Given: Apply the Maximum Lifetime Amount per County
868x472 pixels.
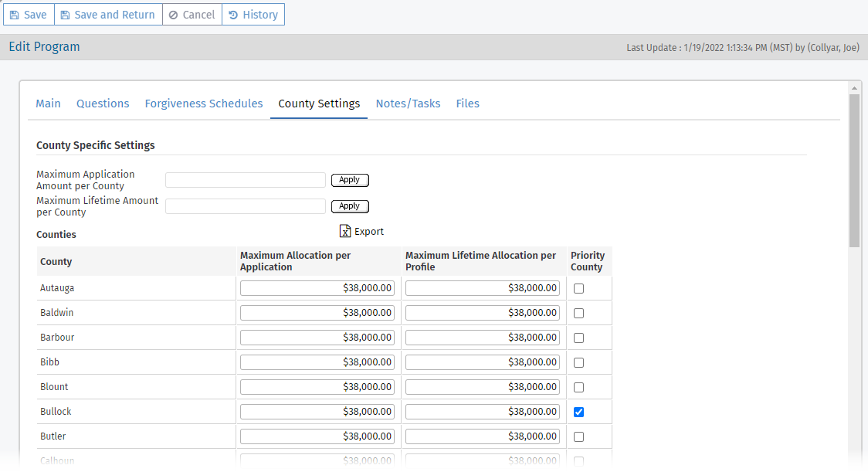Looking at the screenshot, I should tap(350, 206).
